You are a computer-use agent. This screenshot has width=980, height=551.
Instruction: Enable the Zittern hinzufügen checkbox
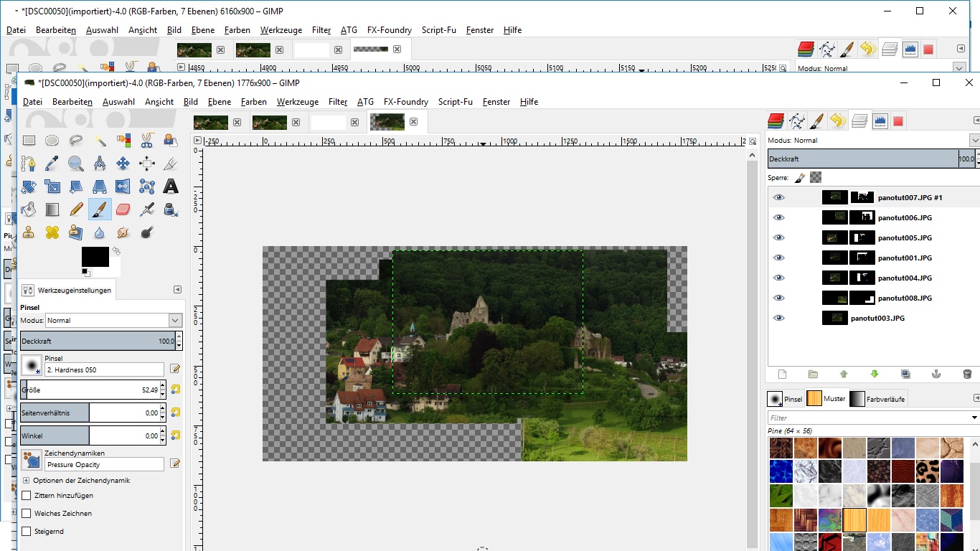27,496
